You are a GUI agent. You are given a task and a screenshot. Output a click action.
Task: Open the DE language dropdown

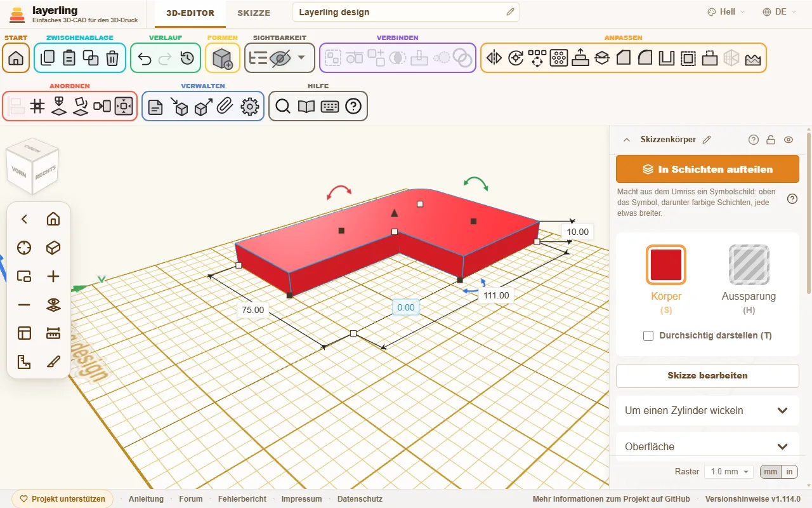click(x=780, y=12)
